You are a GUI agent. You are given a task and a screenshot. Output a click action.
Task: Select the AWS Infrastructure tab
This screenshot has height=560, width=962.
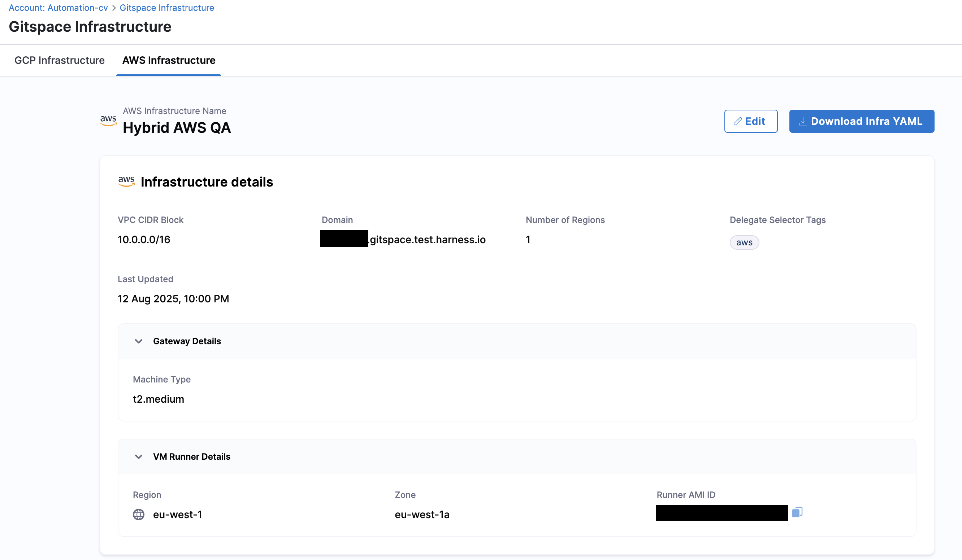tap(169, 60)
